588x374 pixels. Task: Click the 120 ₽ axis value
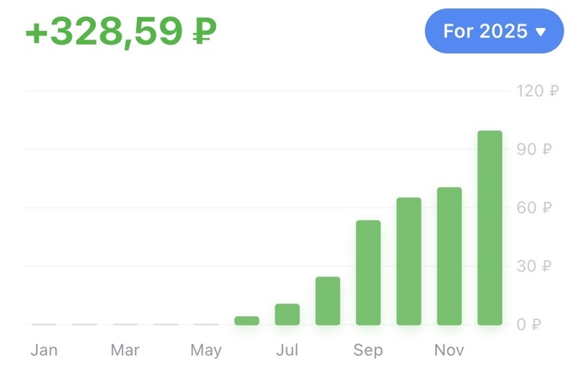(x=537, y=91)
